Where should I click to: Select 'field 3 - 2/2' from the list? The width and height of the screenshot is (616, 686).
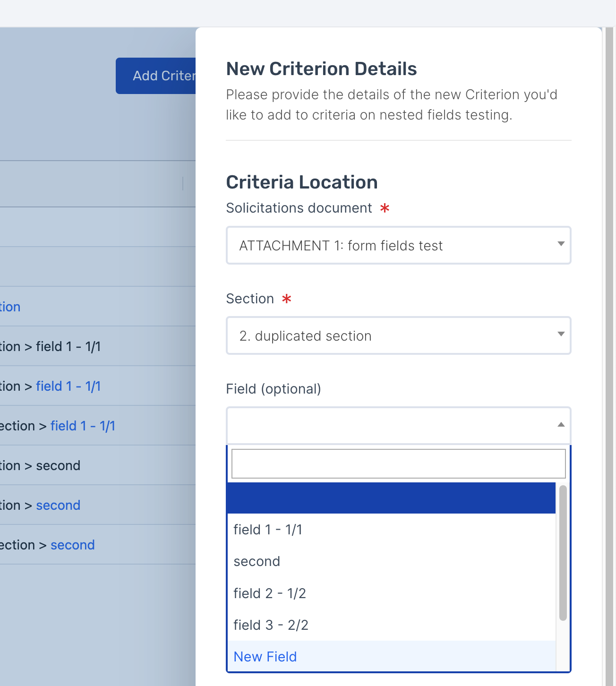(271, 625)
